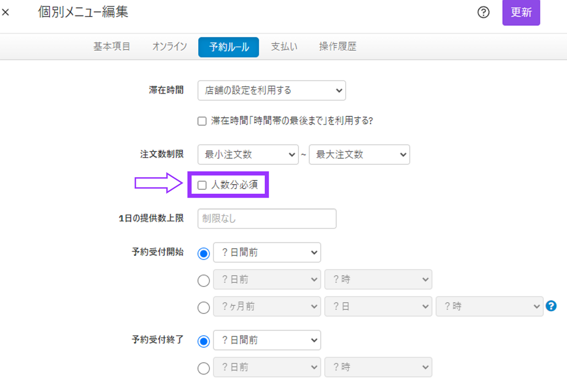This screenshot has height=392, width=567.
Task: Click the 1日の提供数上限 label text
Action: point(151,219)
